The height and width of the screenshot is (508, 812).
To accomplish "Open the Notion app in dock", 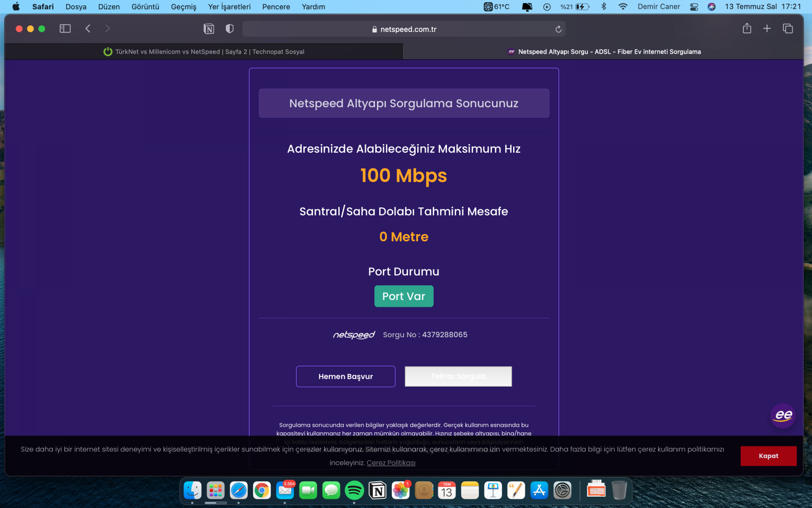I will (377, 491).
